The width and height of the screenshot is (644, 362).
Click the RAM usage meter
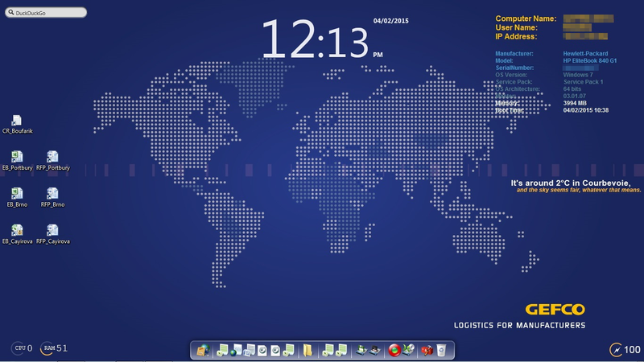pyautogui.click(x=54, y=348)
